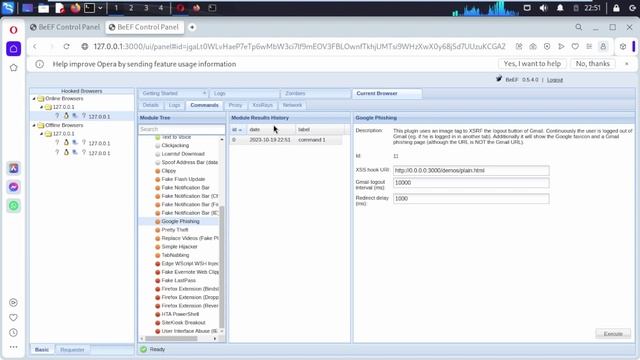Open the easy setup sliders icon
Image resolution: width=640 pixels, height=360 pixels.
[589, 47]
